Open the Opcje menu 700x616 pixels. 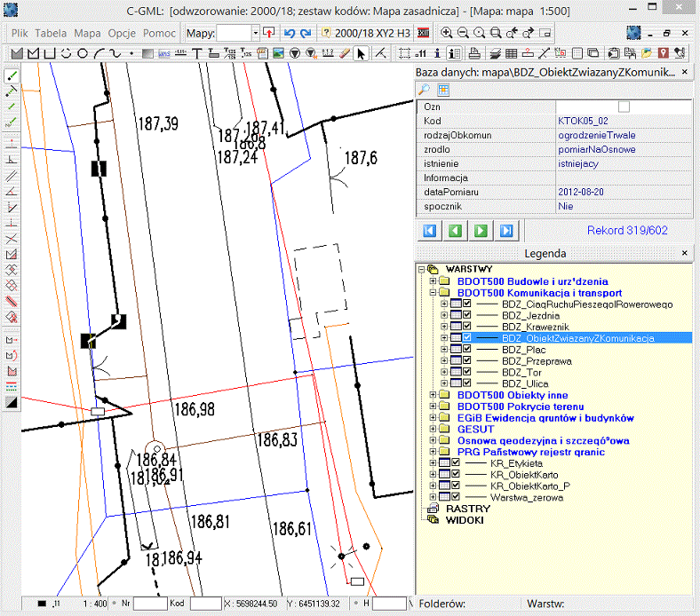click(122, 32)
